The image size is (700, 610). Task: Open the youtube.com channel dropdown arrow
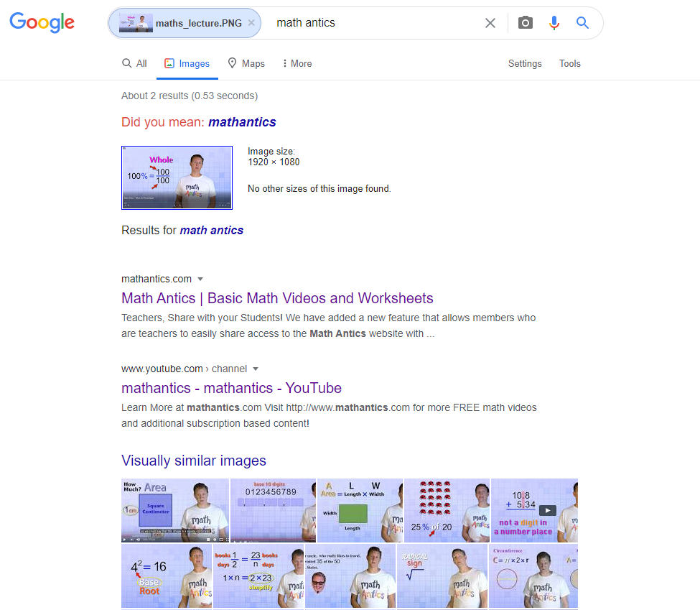256,369
